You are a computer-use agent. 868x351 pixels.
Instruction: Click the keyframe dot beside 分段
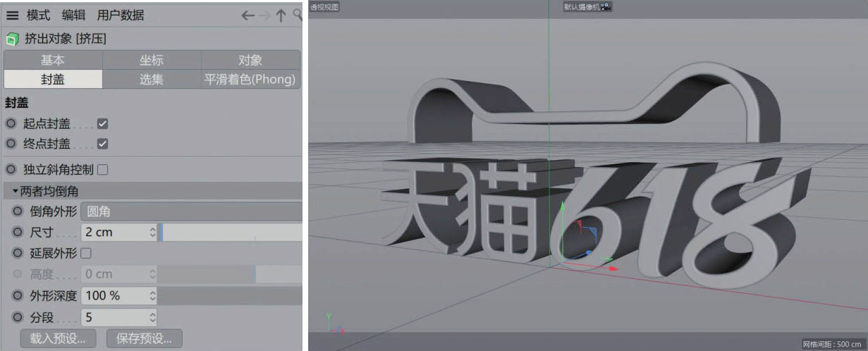[x=18, y=317]
